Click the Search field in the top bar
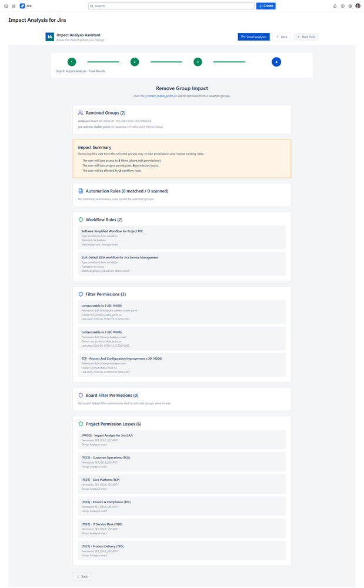364x588 pixels. point(171,6)
